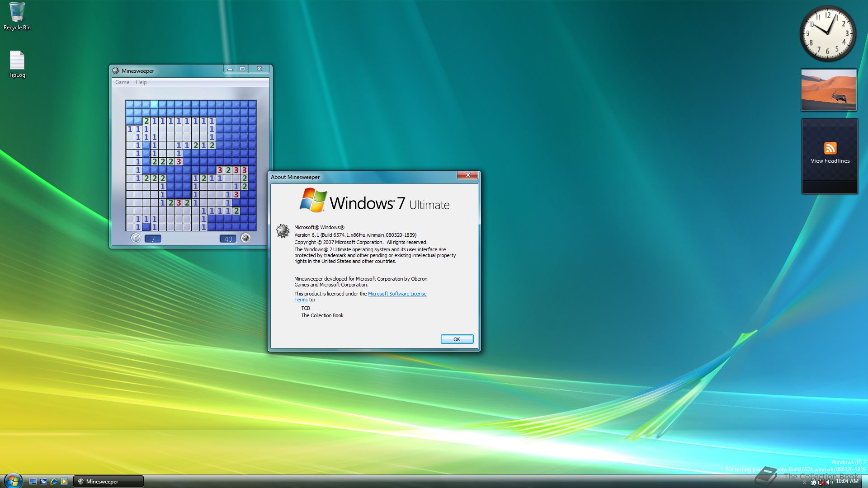868x488 pixels.
Task: Expand hidden tray icons chevron
Action: tap(804, 482)
